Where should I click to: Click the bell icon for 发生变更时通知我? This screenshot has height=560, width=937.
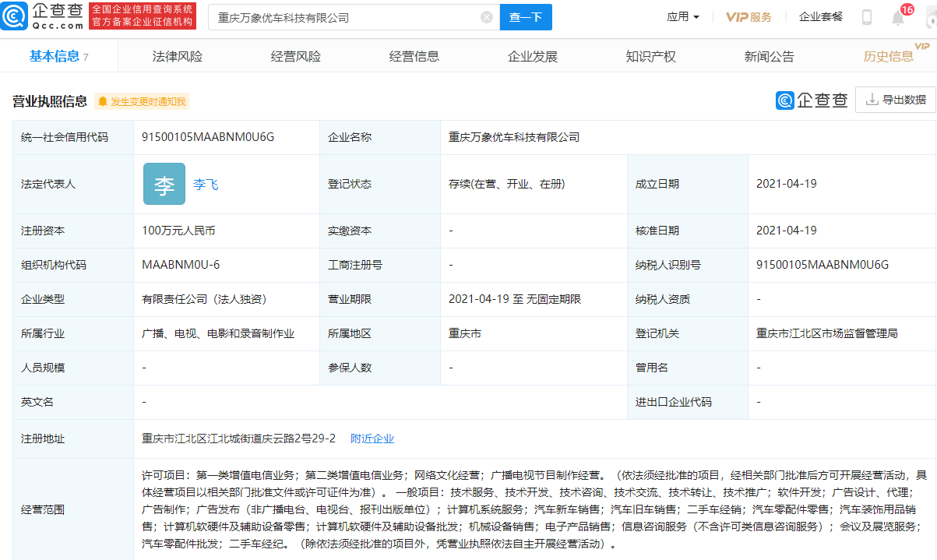pos(103,101)
